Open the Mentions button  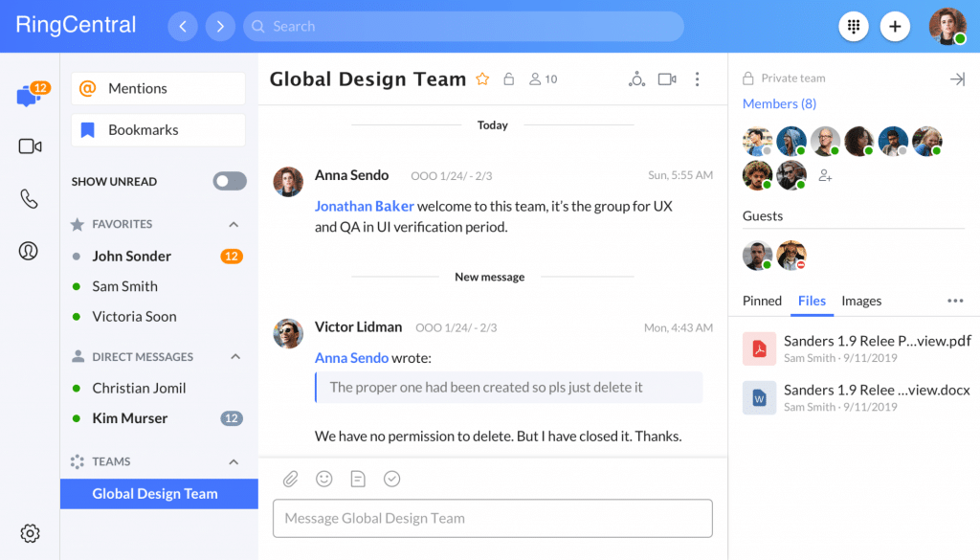pyautogui.click(x=158, y=88)
